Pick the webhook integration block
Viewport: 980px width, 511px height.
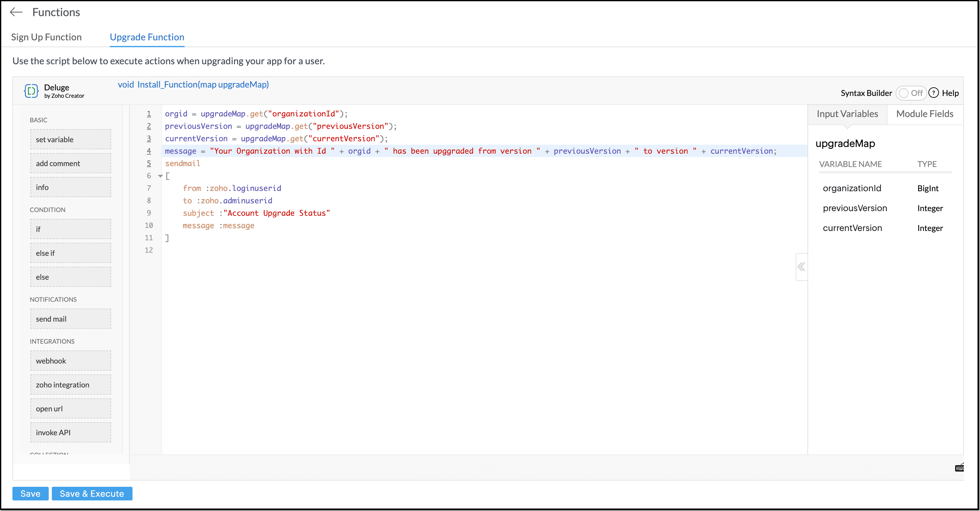[x=71, y=361]
